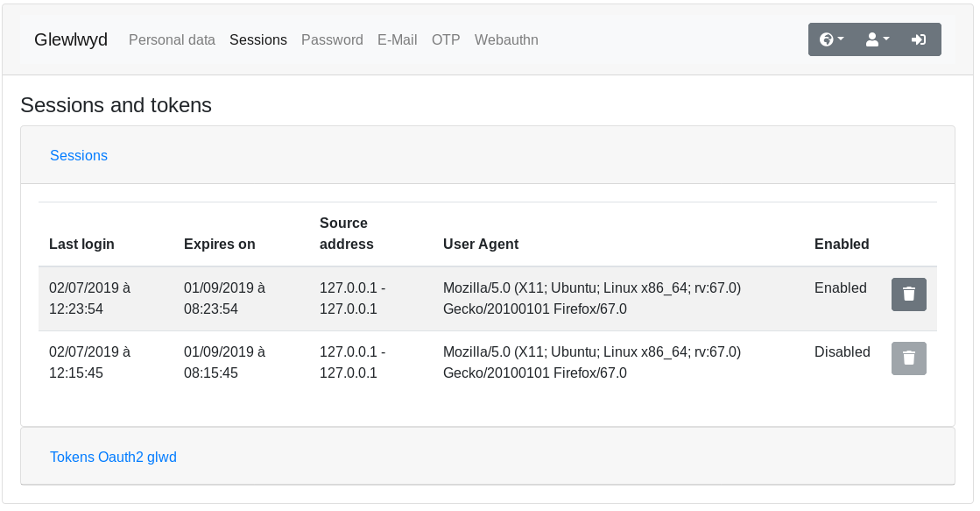Expand the Tokens Oauth2 glwd section
Viewport: 980px width, 511px height.
[113, 457]
